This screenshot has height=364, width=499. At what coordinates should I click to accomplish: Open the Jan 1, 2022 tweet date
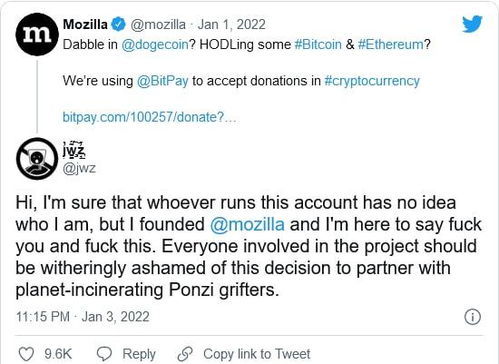click(x=231, y=25)
